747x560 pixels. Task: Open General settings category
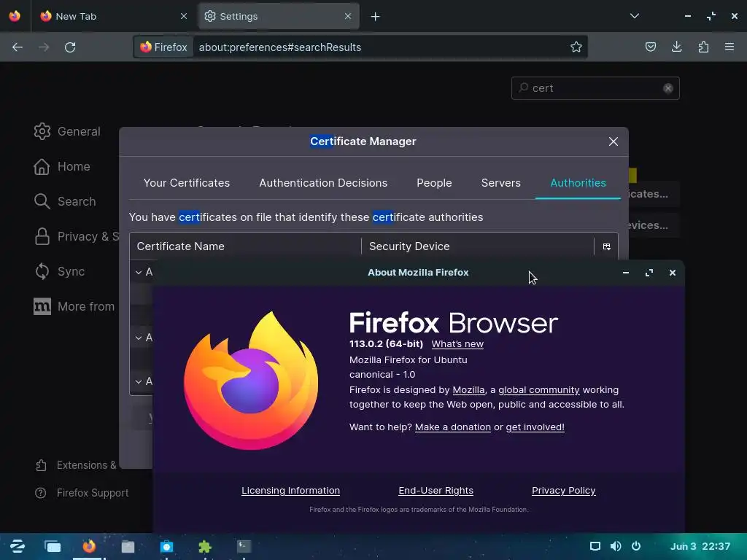(67, 131)
